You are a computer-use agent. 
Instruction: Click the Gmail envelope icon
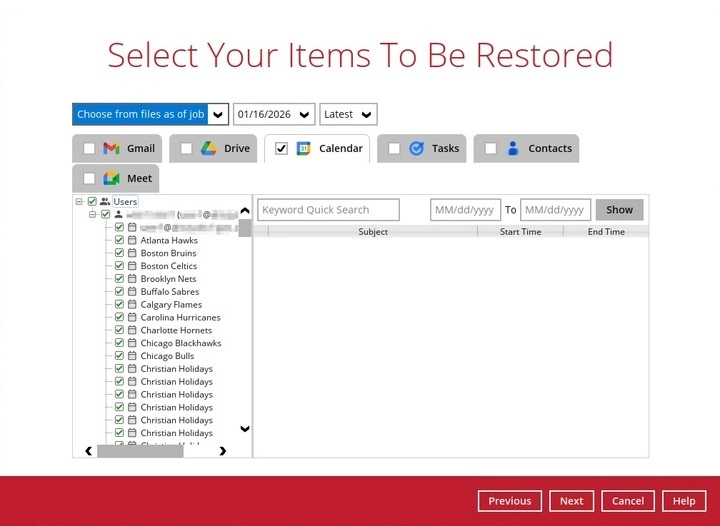(112, 149)
